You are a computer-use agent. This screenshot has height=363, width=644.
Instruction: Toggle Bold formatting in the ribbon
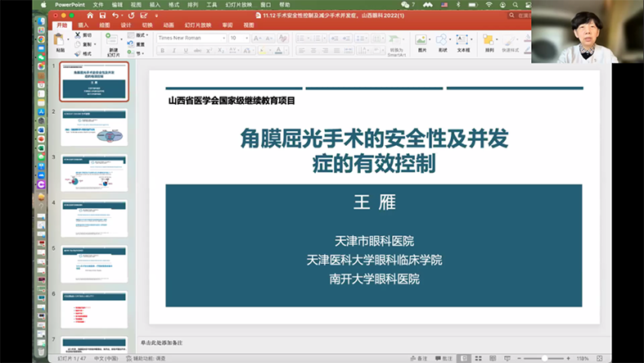pos(162,51)
